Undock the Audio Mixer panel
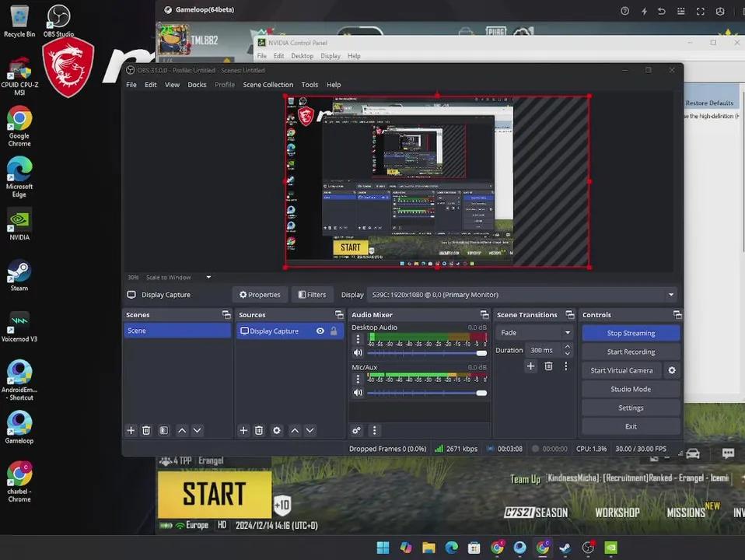The width and height of the screenshot is (745, 560). (484, 314)
